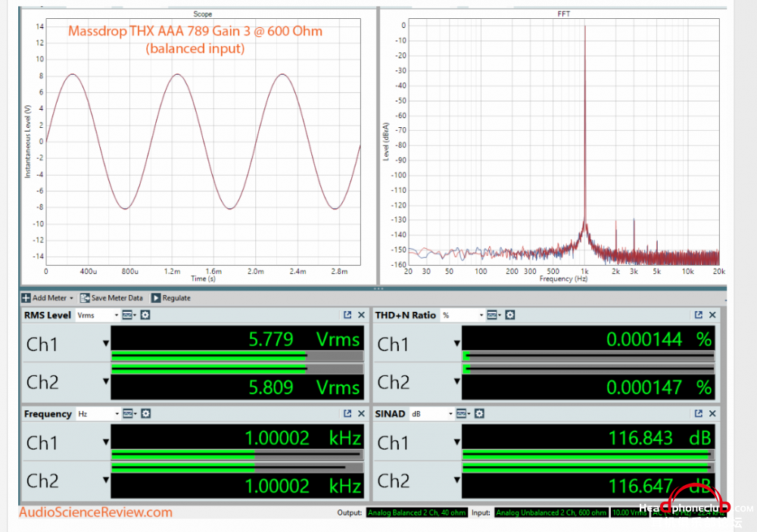The width and height of the screenshot is (757, 532).
Task: Open SINAD meter settings gear
Action: point(479,414)
